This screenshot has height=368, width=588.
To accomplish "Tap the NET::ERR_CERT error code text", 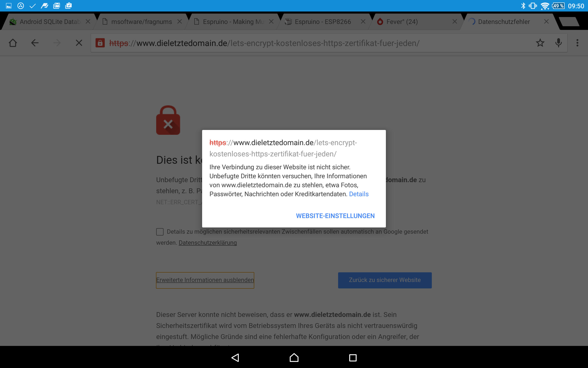I will pyautogui.click(x=179, y=202).
